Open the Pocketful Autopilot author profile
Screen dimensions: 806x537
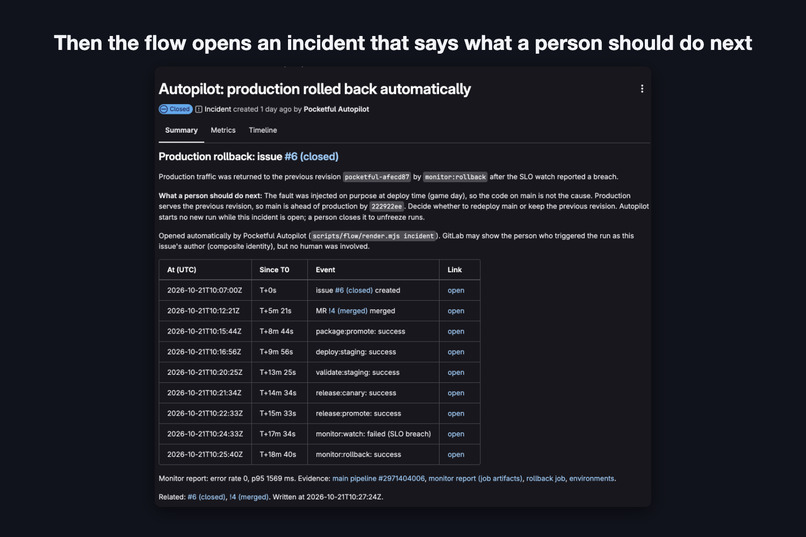click(x=336, y=109)
